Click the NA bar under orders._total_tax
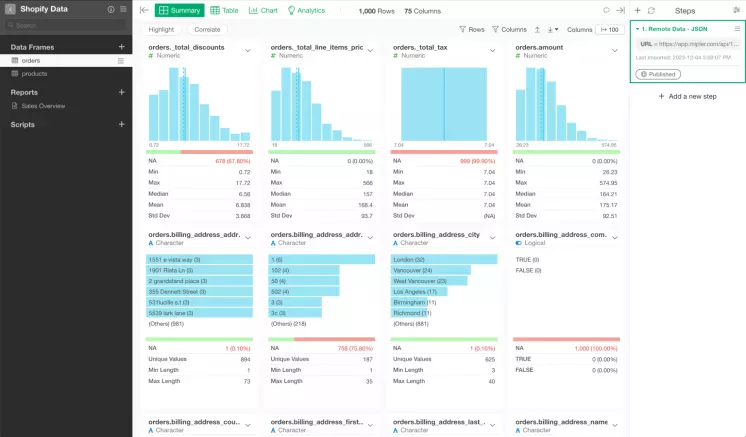Screen dimensions: 746x437 (444, 152)
